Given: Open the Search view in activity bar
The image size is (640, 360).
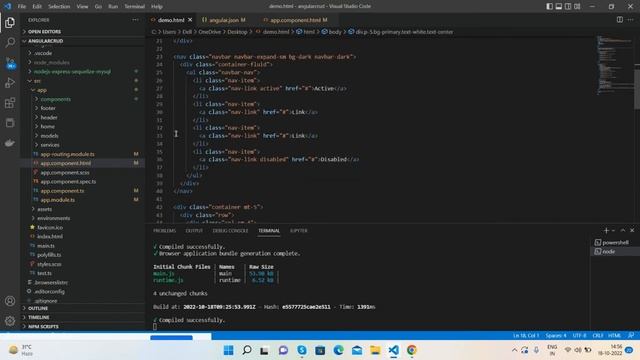Looking at the screenshot, I should pyautogui.click(x=10, y=42).
